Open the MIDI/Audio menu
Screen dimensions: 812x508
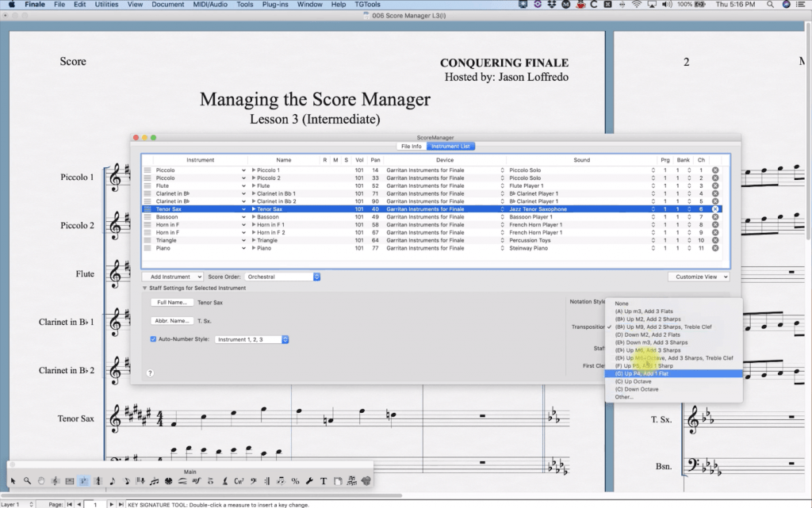tap(209, 4)
